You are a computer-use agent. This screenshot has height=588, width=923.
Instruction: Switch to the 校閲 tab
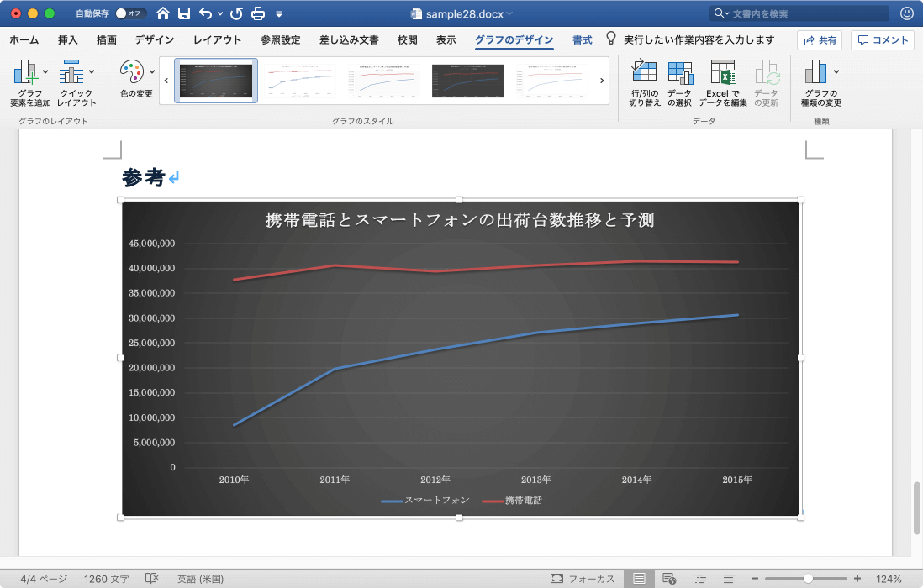pos(408,40)
